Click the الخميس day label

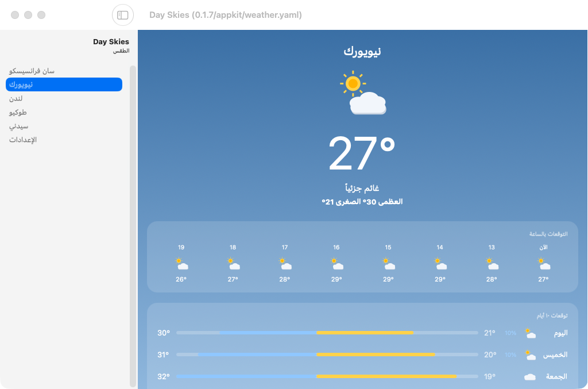click(555, 355)
